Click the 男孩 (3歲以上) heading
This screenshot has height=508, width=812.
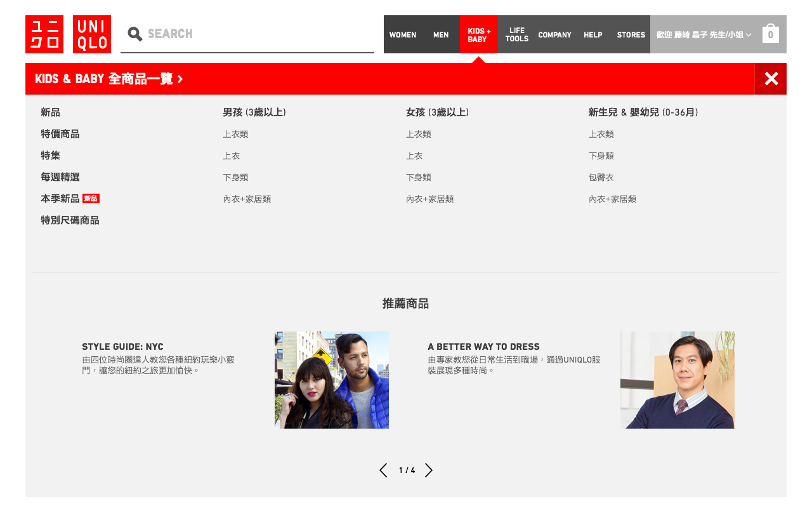[254, 112]
